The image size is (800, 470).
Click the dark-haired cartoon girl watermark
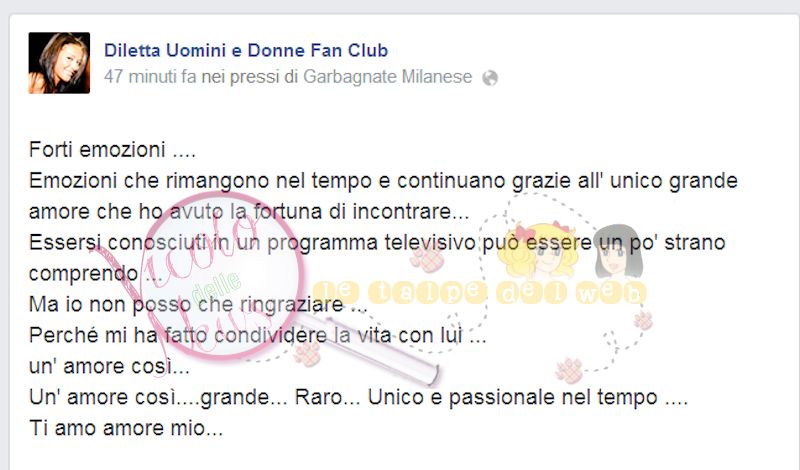click(618, 251)
